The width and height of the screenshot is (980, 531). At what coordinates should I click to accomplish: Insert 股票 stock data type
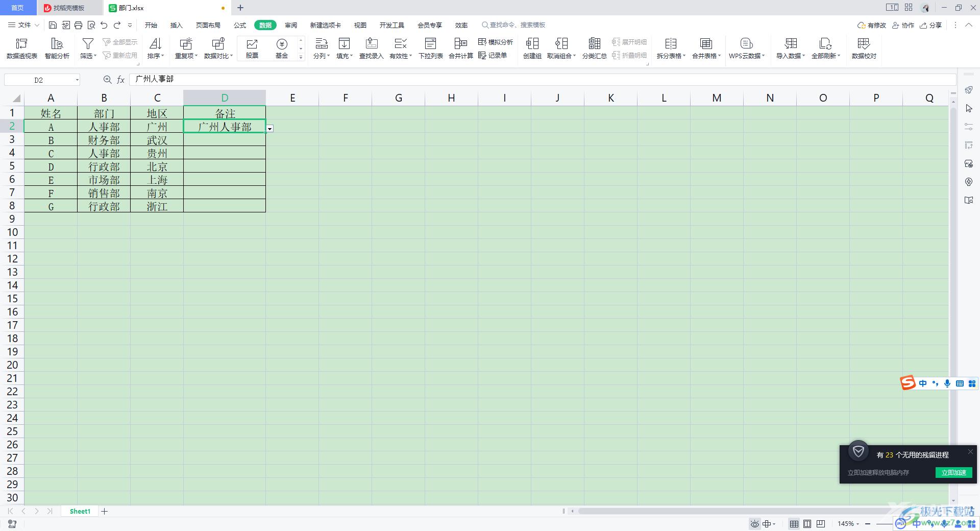point(252,49)
